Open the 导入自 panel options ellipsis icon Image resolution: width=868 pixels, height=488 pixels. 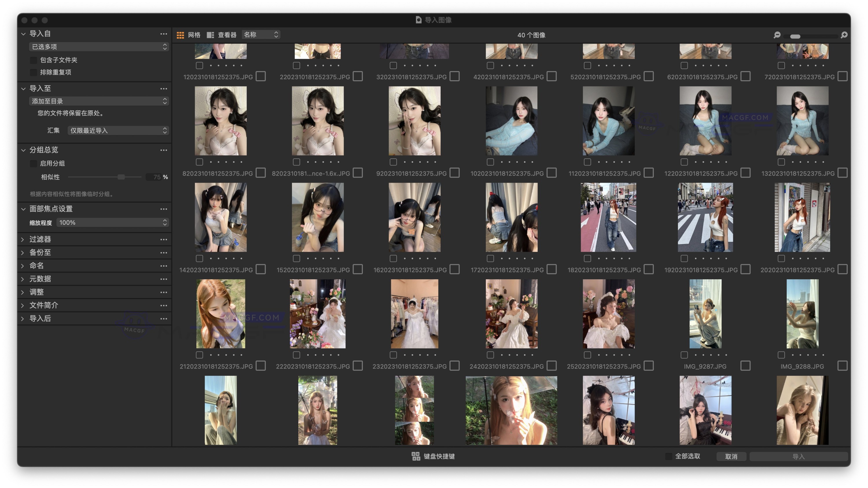pyautogui.click(x=164, y=34)
